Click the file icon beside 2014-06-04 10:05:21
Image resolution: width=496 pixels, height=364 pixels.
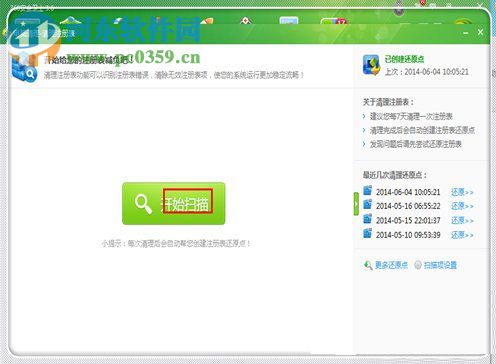367,190
